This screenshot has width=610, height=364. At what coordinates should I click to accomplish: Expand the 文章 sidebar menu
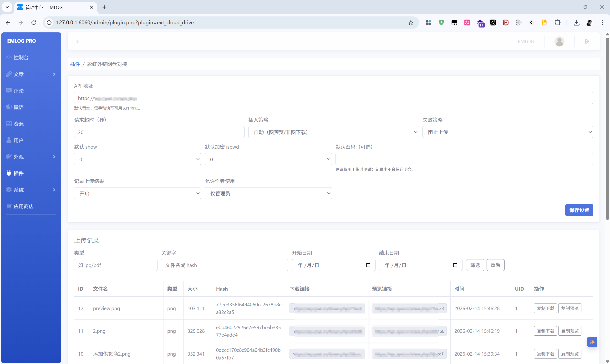coord(31,74)
